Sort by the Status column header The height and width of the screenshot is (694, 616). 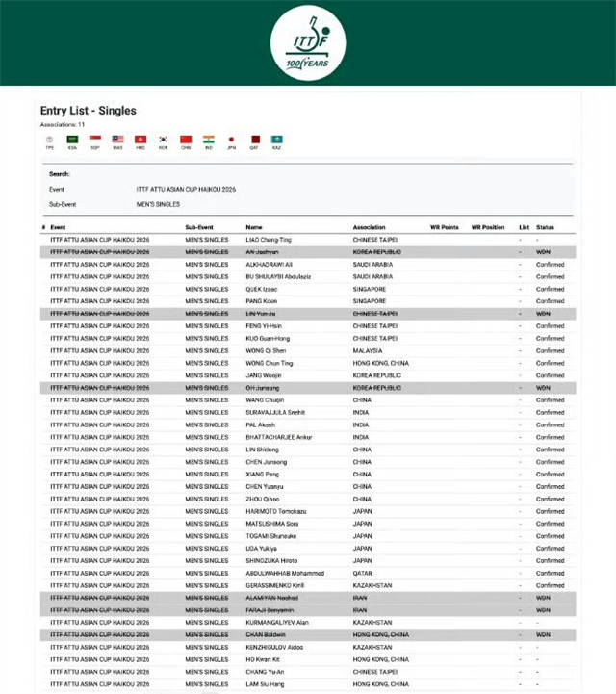click(545, 227)
